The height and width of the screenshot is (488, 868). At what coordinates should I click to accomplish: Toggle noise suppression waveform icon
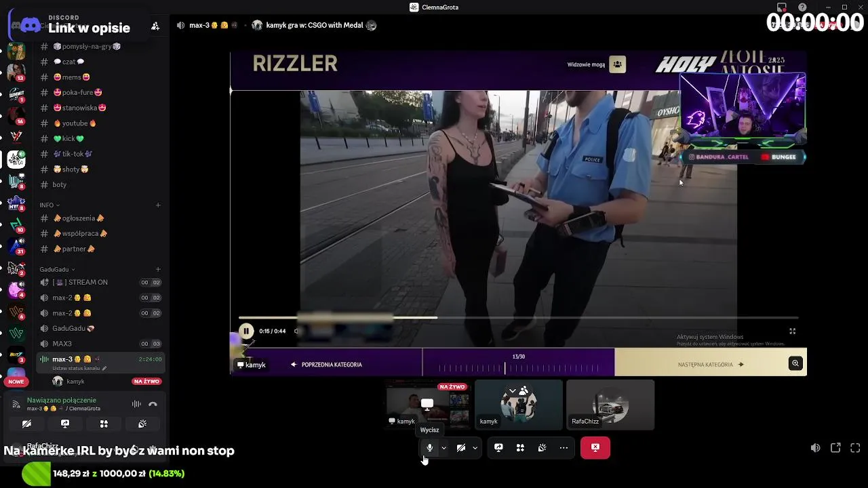click(136, 404)
